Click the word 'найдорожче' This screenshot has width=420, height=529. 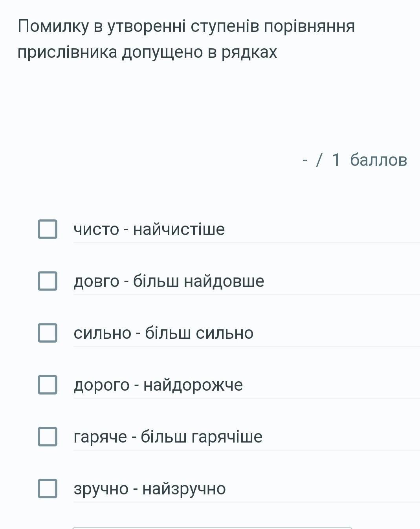coord(193,385)
